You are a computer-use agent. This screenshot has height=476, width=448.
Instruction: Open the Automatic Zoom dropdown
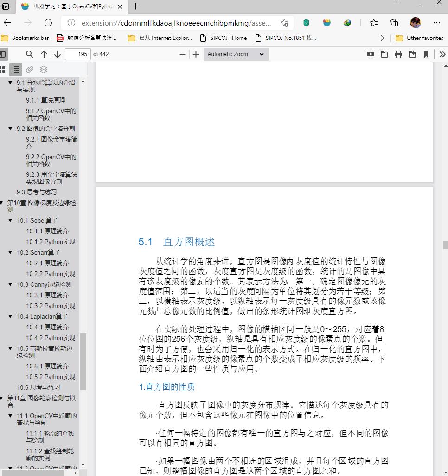click(236, 54)
